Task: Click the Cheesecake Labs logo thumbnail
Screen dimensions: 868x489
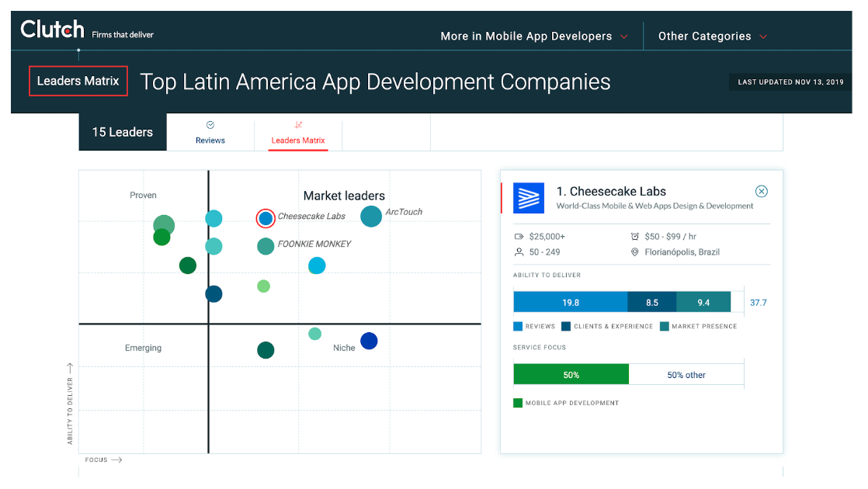Action: coord(529,198)
